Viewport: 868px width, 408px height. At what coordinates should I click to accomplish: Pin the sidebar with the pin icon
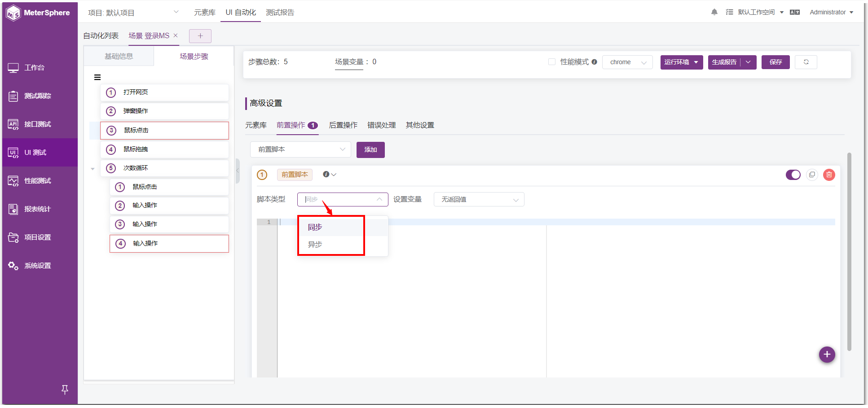pyautogui.click(x=65, y=390)
